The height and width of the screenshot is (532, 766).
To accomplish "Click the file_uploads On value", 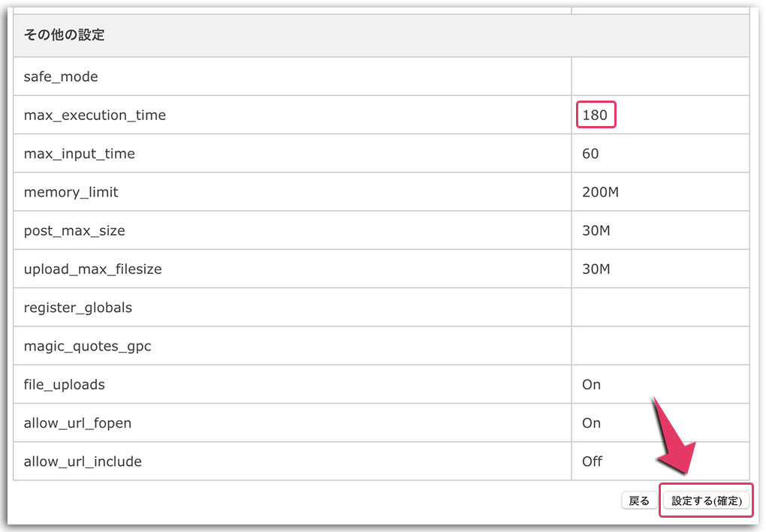I will 592,384.
